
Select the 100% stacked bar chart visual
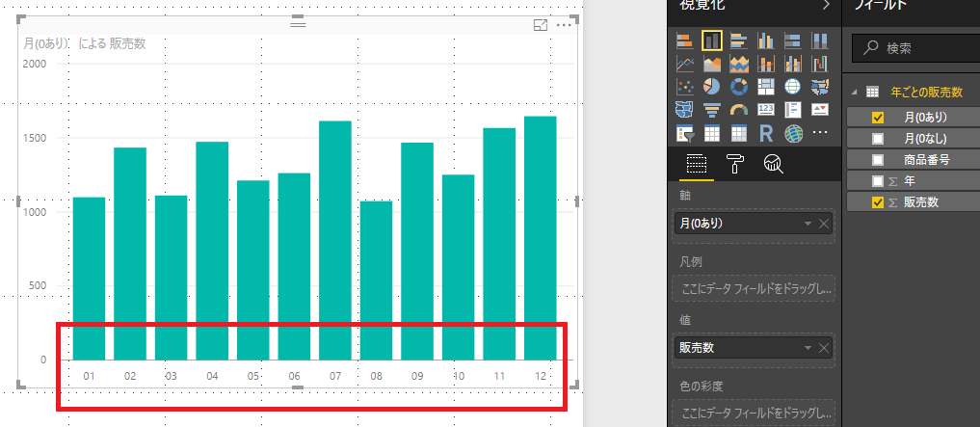click(x=792, y=41)
